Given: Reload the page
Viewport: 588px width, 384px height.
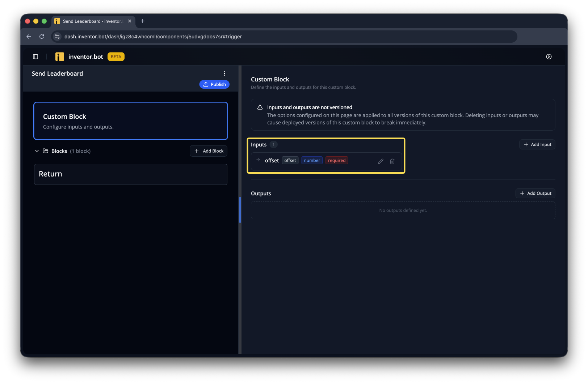Looking at the screenshot, I should (x=42, y=37).
